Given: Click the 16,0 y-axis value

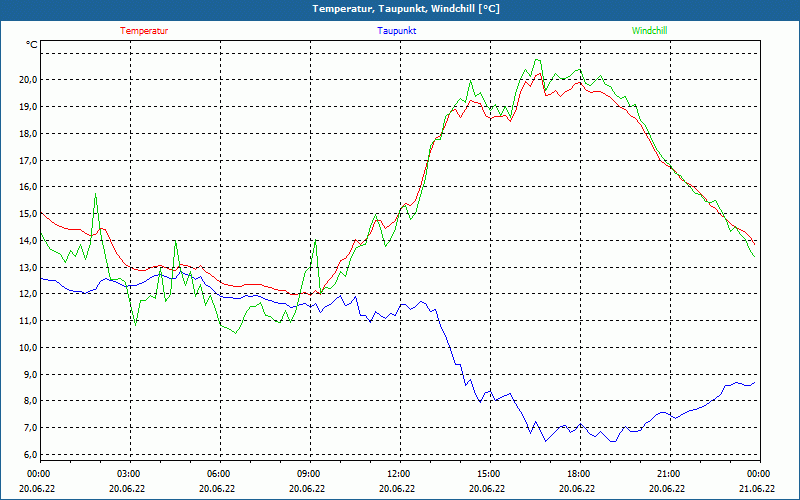Looking at the screenshot, I should pos(28,187).
